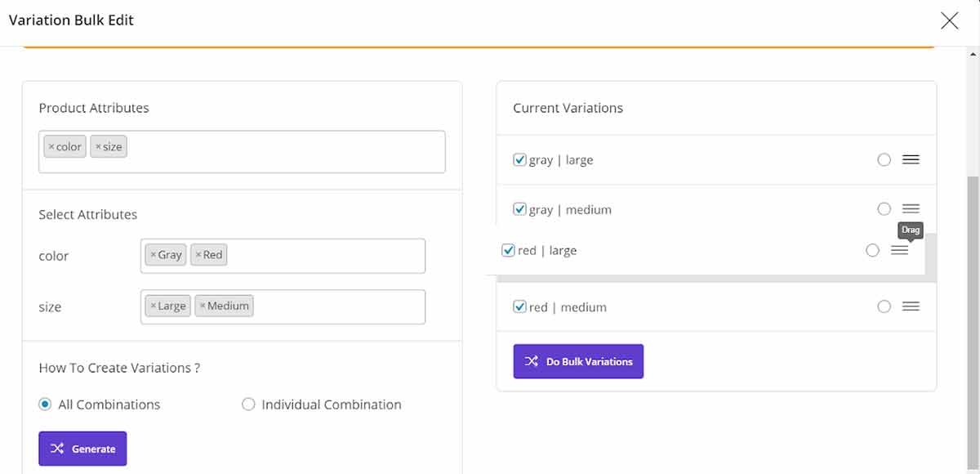The height and width of the screenshot is (474, 980).
Task: Choose the All Combinations radio option
Action: [x=46, y=405]
